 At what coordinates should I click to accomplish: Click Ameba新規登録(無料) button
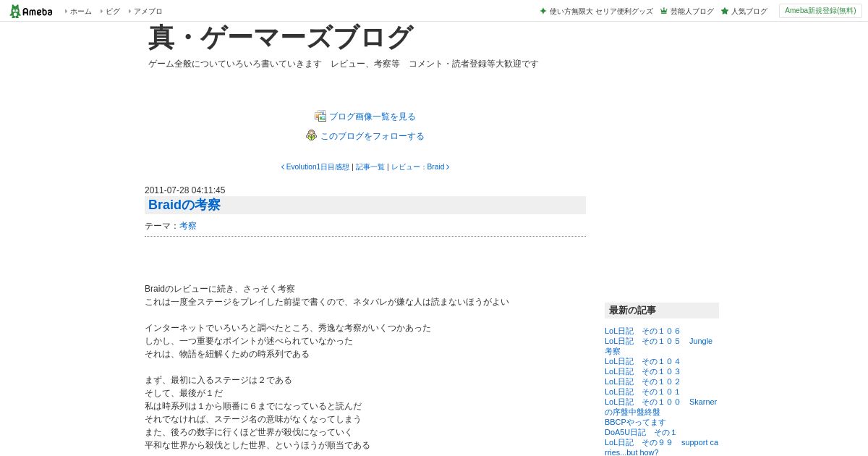point(820,11)
